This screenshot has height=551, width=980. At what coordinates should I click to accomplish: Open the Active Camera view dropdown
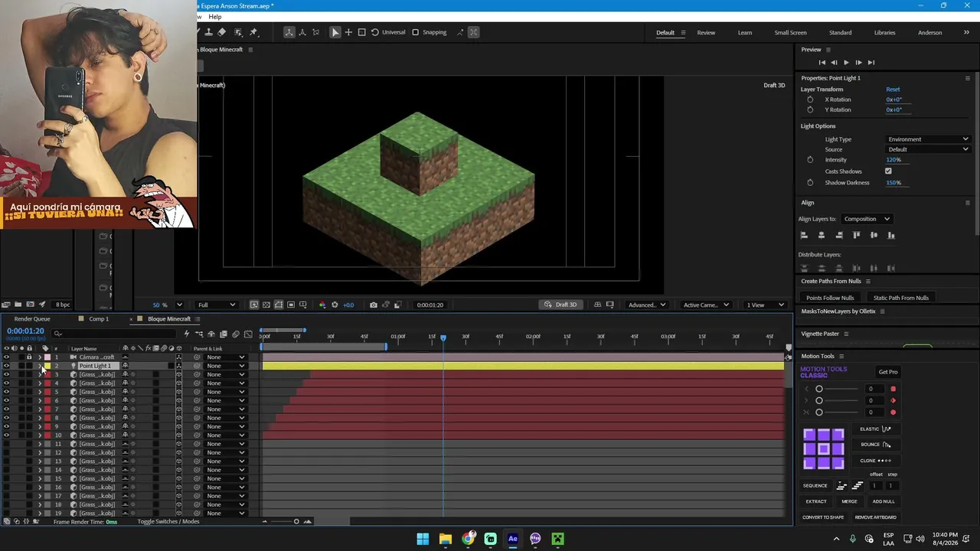click(x=705, y=305)
